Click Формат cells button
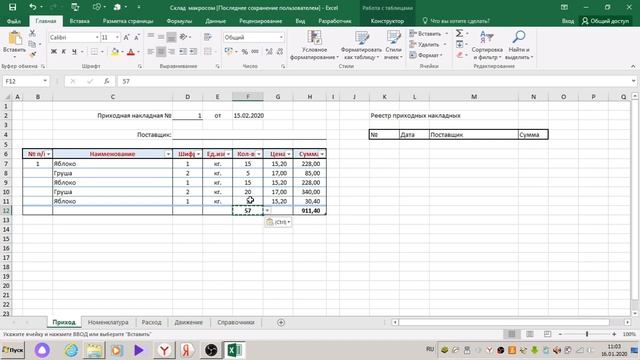640x360 pixels. point(426,55)
